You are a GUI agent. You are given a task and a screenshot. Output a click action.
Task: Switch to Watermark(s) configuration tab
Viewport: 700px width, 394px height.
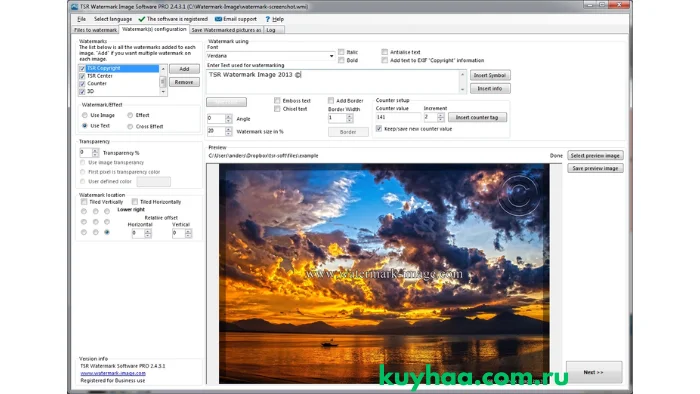click(154, 29)
